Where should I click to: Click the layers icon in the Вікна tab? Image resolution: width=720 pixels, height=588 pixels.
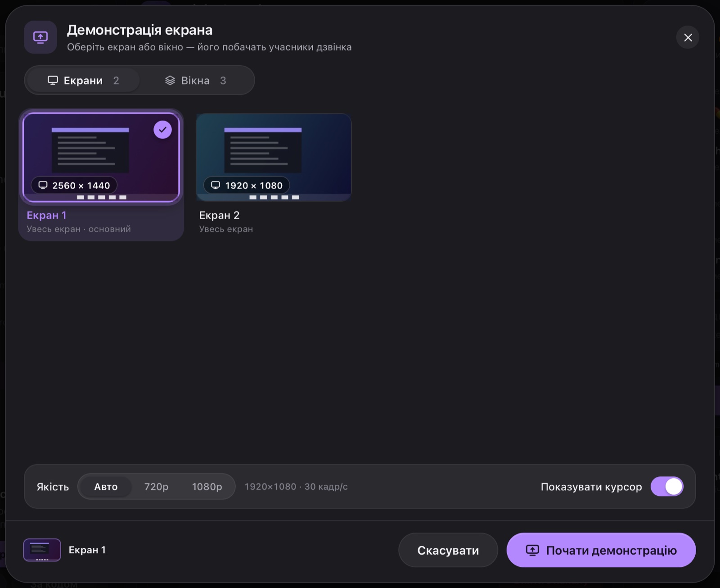170,81
